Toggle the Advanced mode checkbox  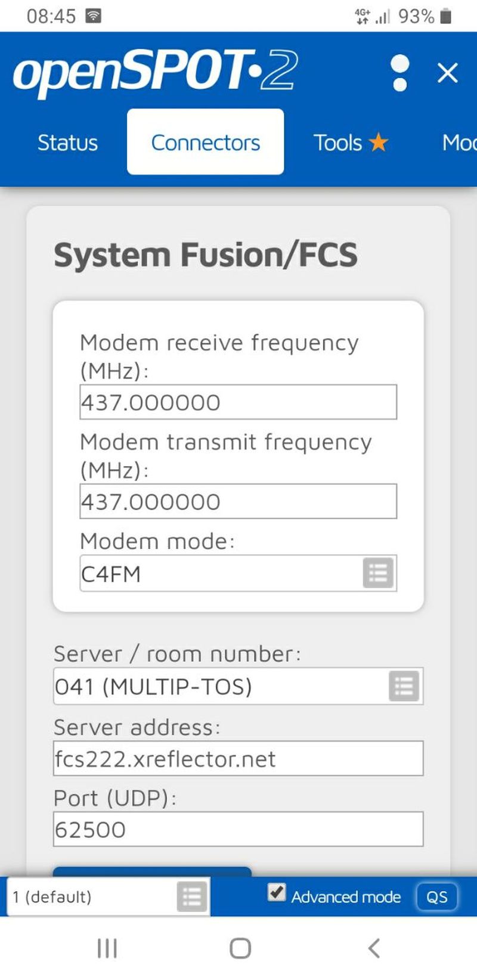tap(276, 892)
